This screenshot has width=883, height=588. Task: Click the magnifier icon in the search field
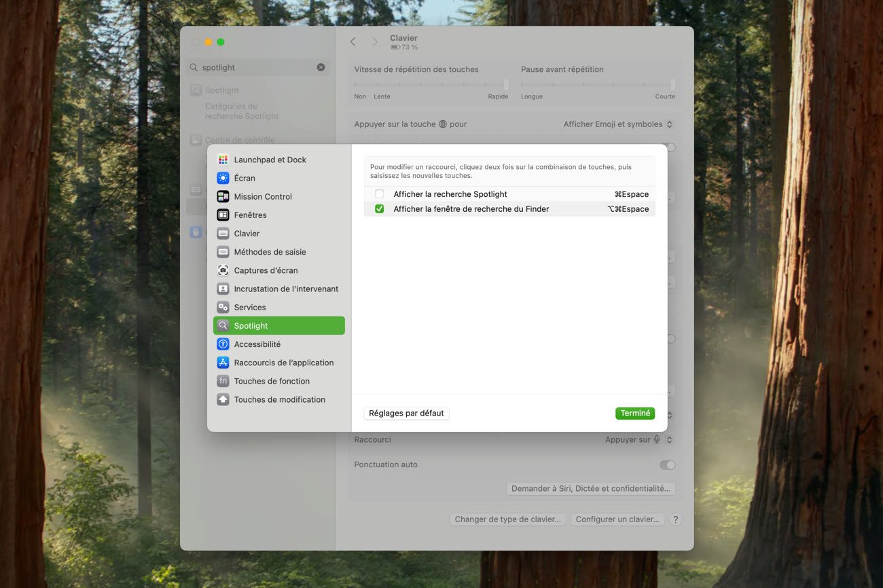pyautogui.click(x=194, y=67)
